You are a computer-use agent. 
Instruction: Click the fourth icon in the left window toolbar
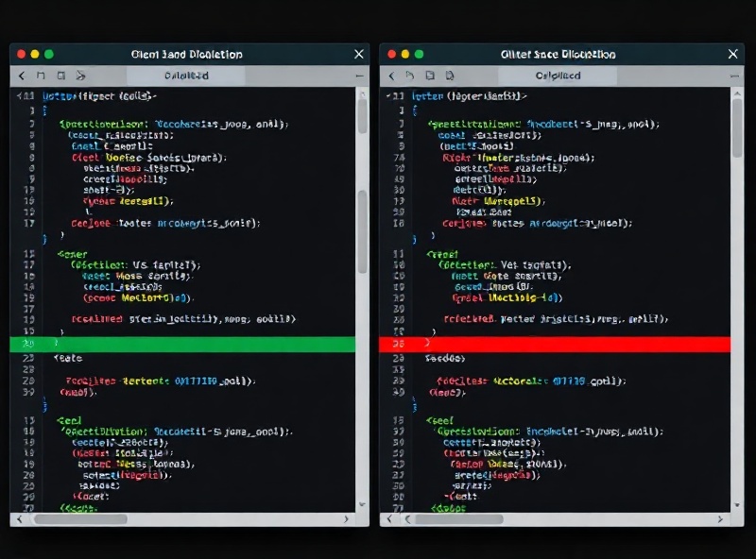tap(80, 76)
